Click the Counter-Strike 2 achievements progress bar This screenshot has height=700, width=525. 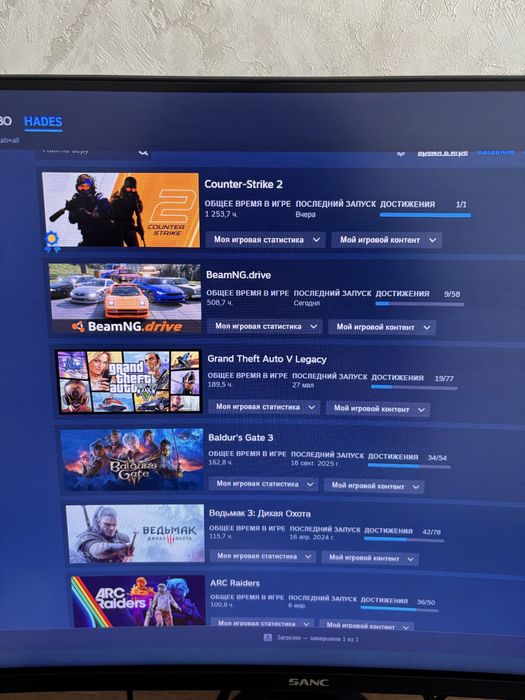tap(425, 215)
